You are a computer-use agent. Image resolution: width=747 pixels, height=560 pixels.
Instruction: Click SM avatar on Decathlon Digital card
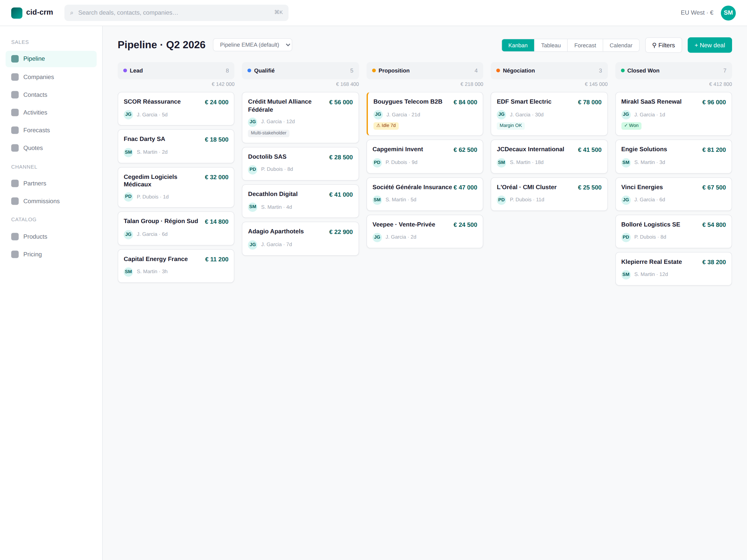click(x=253, y=207)
